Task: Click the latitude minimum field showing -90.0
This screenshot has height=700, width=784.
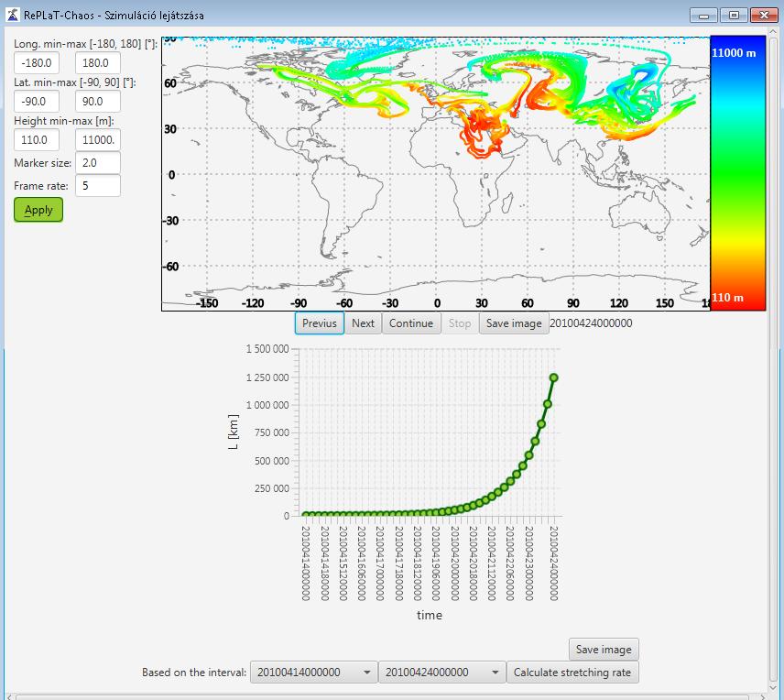Action: pyautogui.click(x=37, y=102)
